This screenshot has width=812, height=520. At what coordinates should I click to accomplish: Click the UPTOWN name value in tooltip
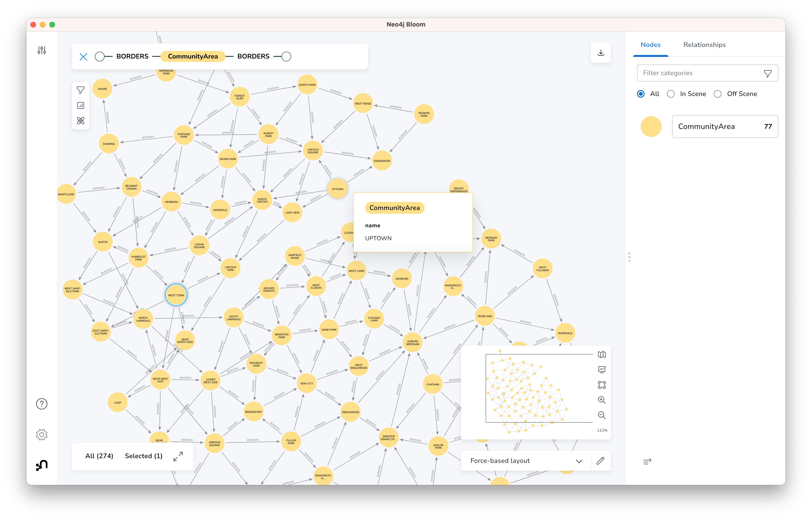378,238
